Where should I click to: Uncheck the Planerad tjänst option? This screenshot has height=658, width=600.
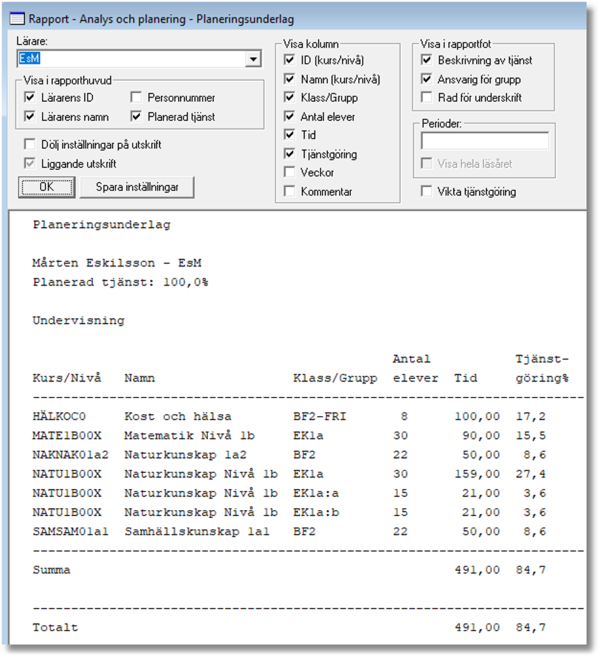point(138,117)
